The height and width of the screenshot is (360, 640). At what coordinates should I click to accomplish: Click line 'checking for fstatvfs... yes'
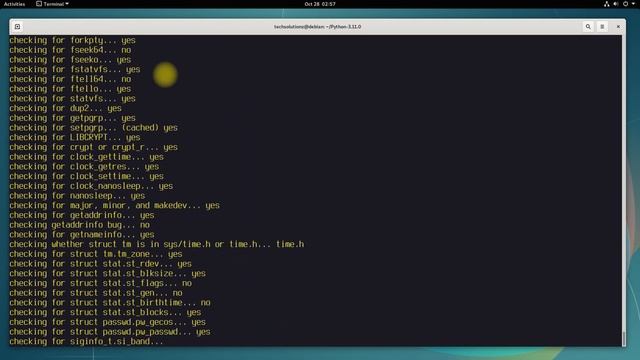(75, 69)
